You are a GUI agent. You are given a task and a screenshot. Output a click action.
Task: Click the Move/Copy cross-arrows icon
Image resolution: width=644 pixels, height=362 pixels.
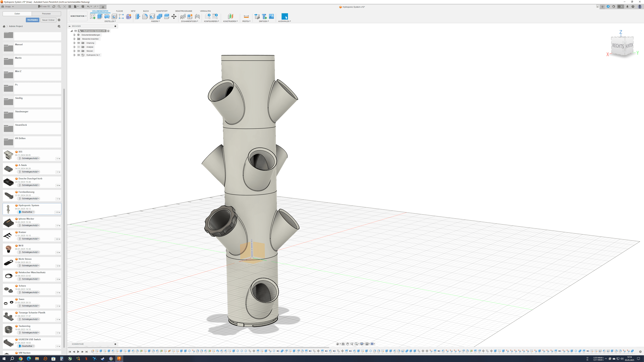[174, 16]
